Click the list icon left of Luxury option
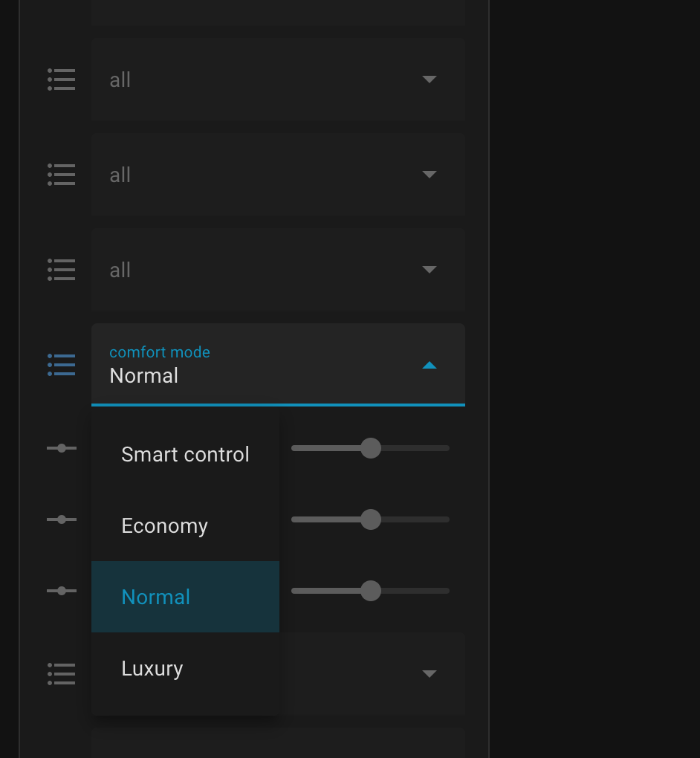The image size is (700, 758). pyautogui.click(x=61, y=673)
